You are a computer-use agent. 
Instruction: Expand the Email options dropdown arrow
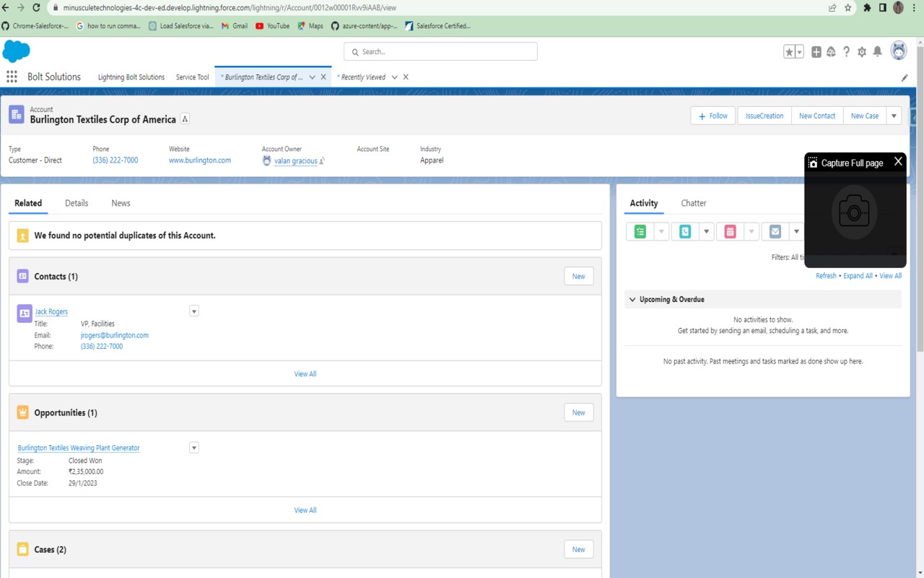click(796, 231)
